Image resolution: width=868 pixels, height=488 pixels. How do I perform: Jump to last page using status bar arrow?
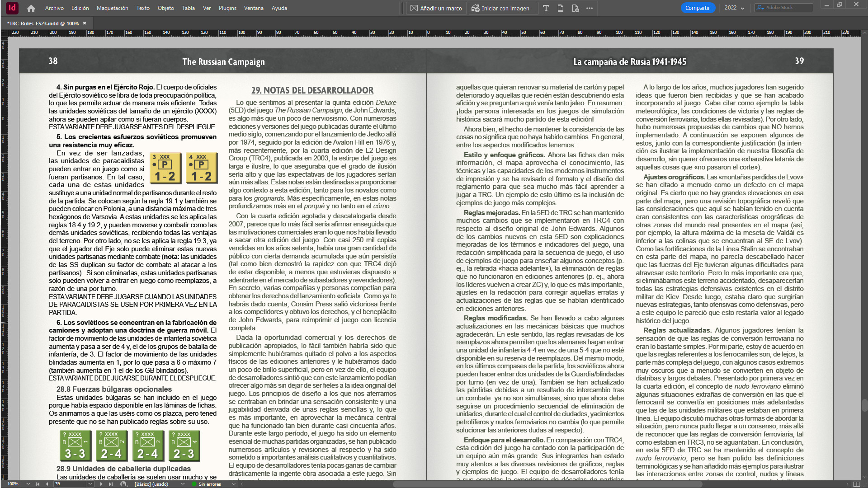pos(111,484)
